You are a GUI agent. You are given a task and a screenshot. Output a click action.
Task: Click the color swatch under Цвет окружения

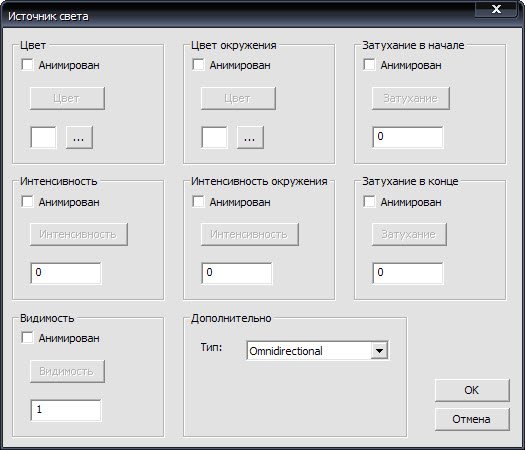[214, 137]
